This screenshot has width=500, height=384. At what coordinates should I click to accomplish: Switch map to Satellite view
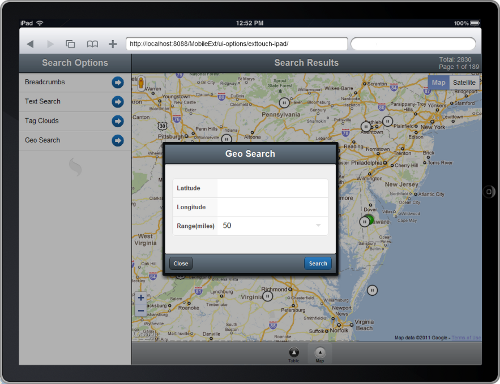pos(464,83)
